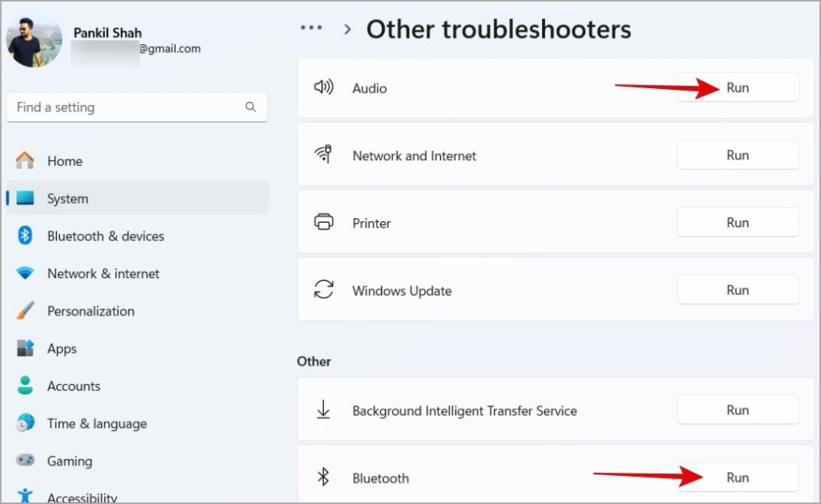Click the Network and Internet troubleshooter icon
This screenshot has width=821, height=504.
coord(323,155)
